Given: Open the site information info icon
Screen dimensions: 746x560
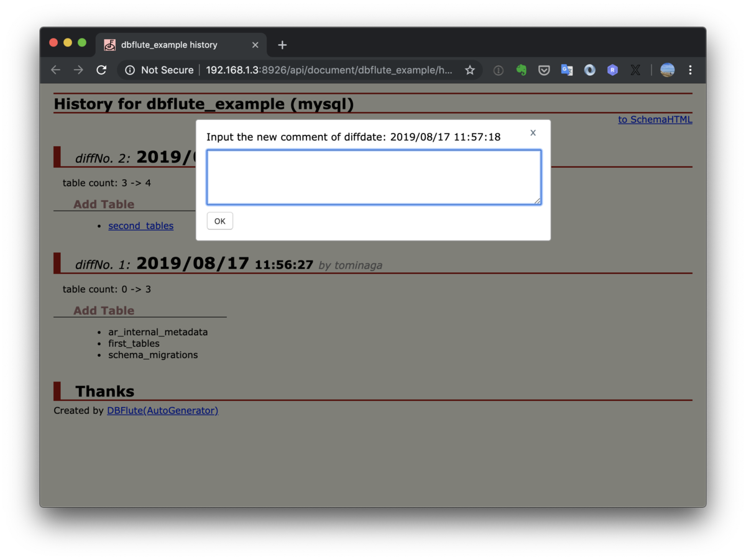Looking at the screenshot, I should click(x=128, y=70).
